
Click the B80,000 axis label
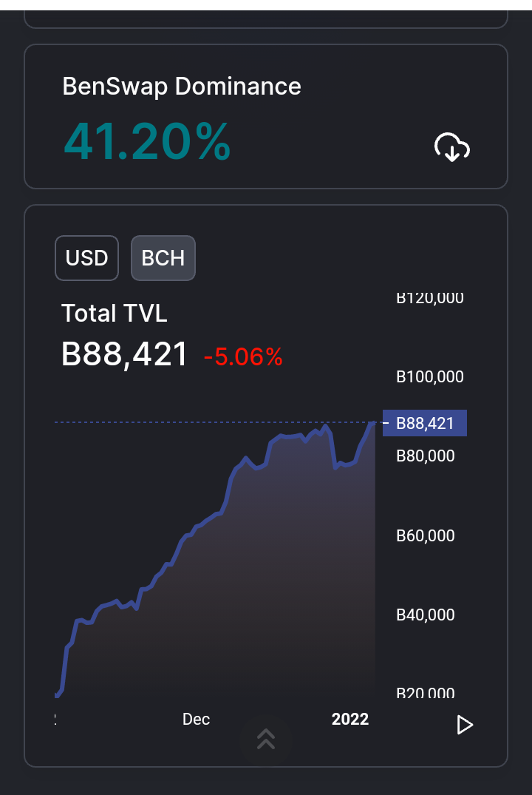pos(425,456)
